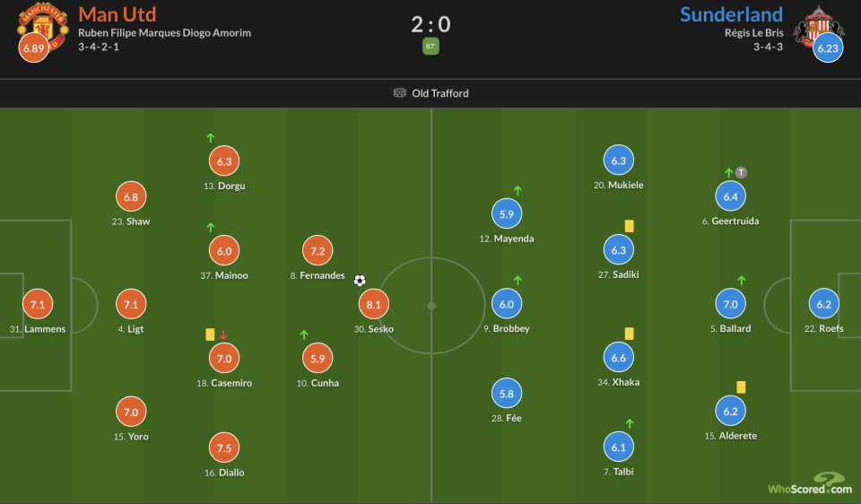Open the Man Utd team name link

(117, 14)
